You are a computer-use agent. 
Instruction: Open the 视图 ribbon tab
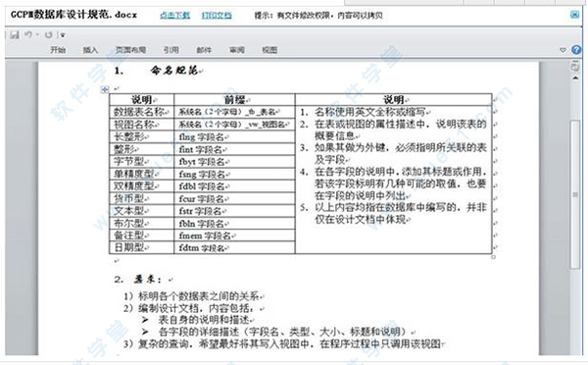coord(269,50)
